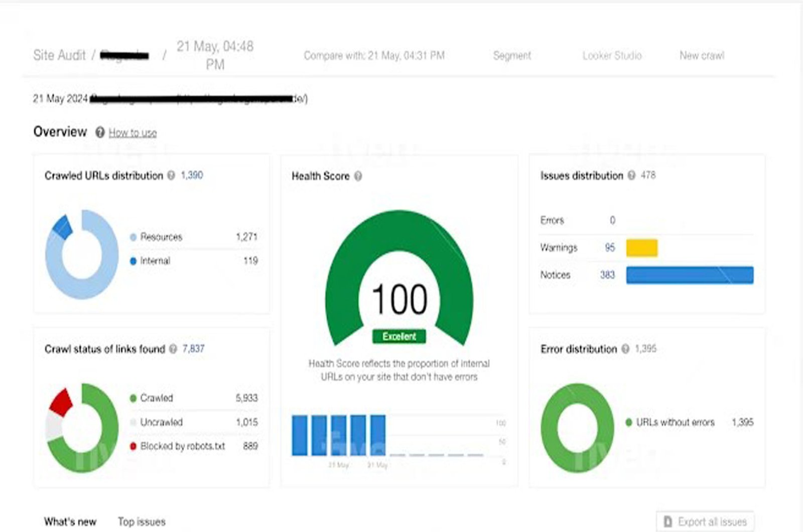Expand the Compare with crawl selector
The width and height of the screenshot is (803, 532).
coord(374,56)
